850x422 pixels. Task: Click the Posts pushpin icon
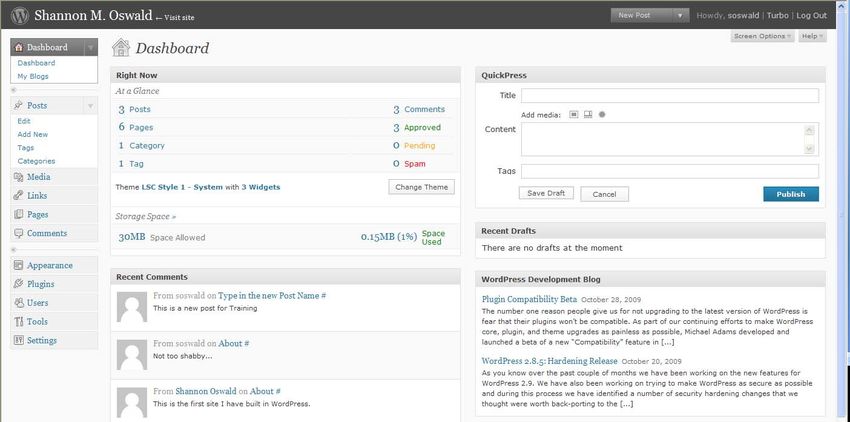(19, 105)
